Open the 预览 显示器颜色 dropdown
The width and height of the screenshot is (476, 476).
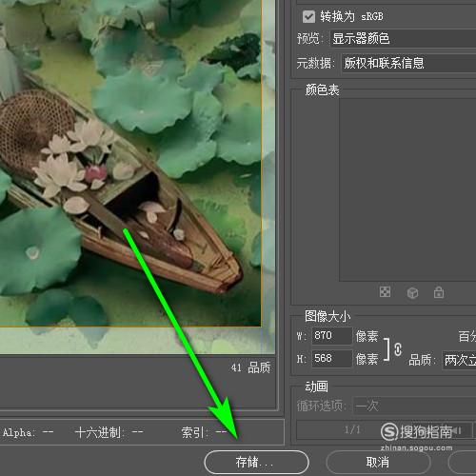point(403,39)
